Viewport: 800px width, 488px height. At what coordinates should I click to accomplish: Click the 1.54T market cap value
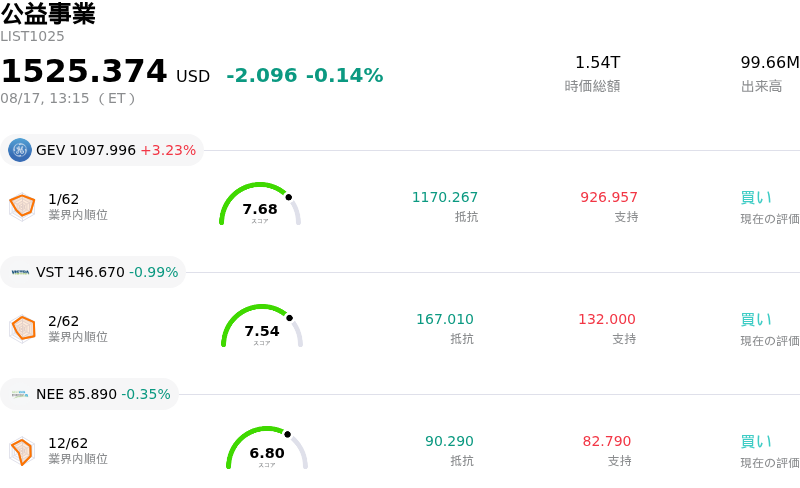click(x=597, y=62)
